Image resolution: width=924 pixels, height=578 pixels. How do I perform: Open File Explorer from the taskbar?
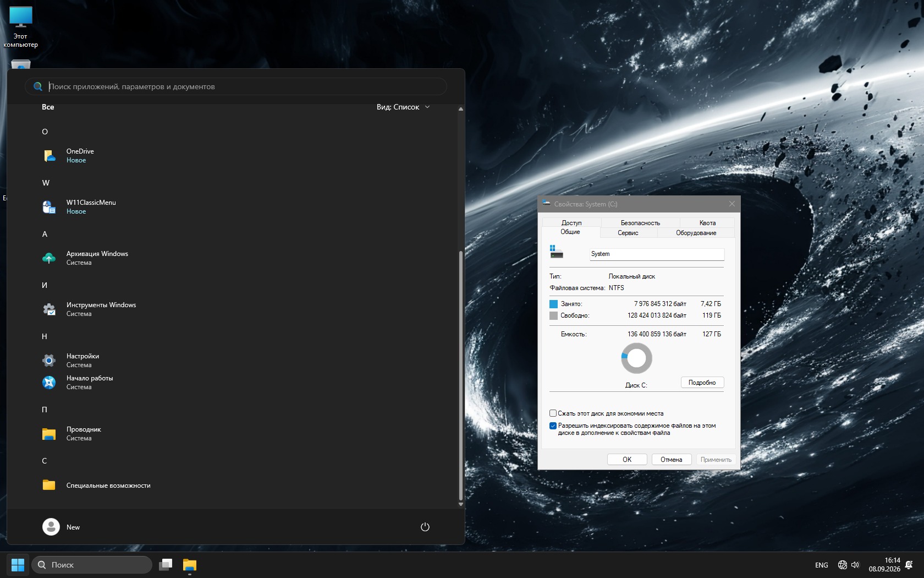click(x=190, y=565)
